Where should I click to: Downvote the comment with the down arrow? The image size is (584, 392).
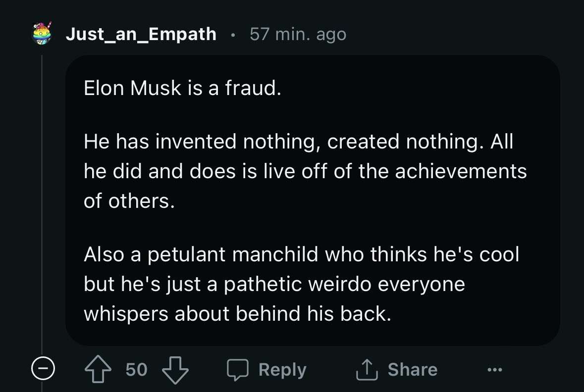[175, 370]
